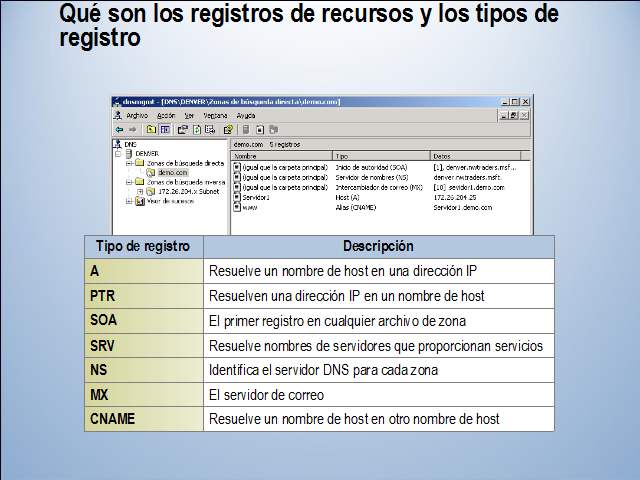Select demo.com in the tree
640x480 pixels.
(173, 173)
